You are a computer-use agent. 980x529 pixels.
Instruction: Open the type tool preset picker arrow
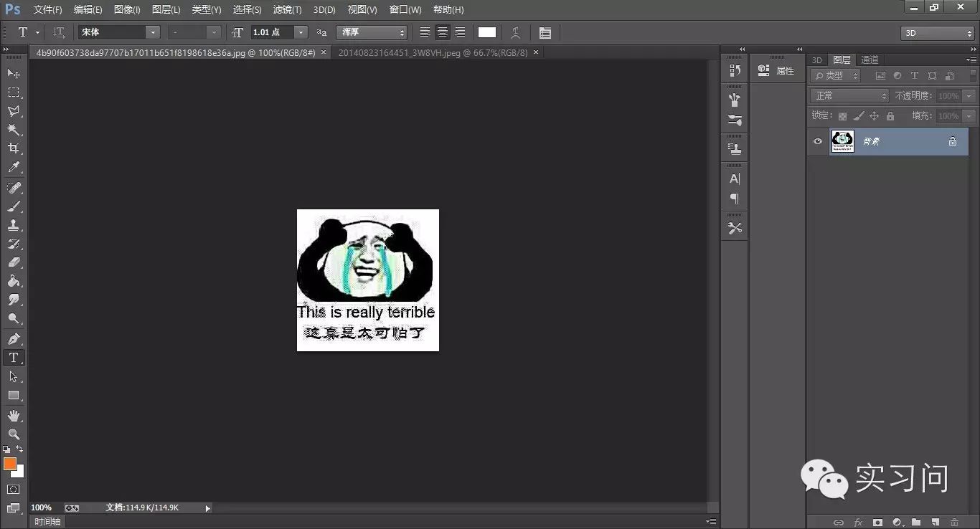pyautogui.click(x=37, y=32)
